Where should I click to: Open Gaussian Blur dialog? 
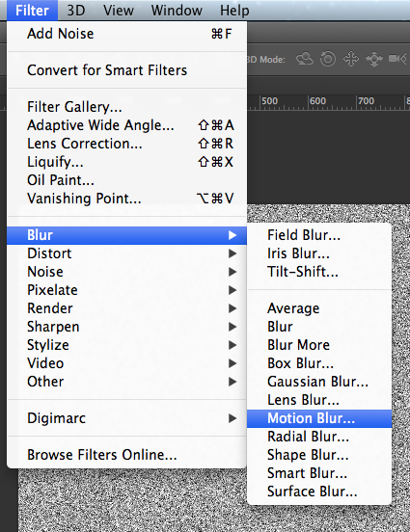click(x=319, y=382)
